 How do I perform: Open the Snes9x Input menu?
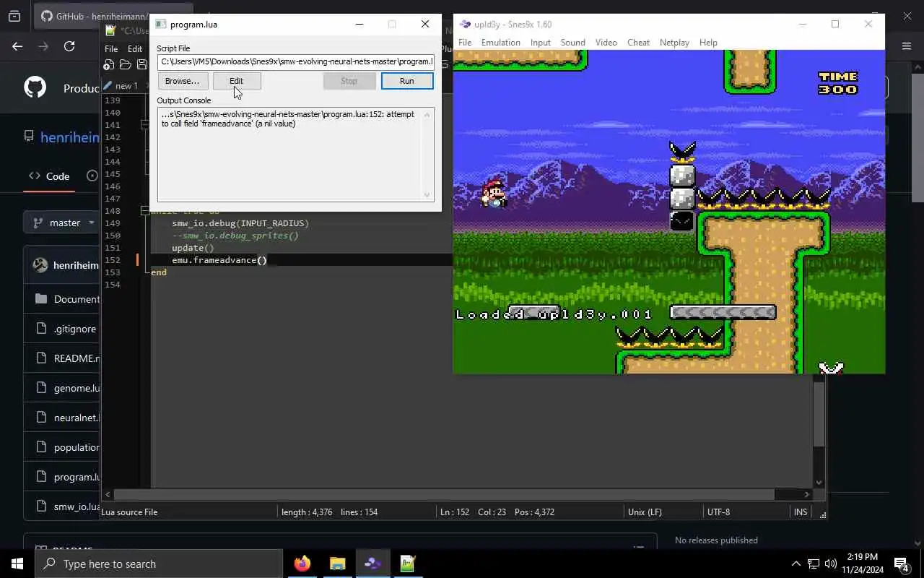(x=541, y=43)
